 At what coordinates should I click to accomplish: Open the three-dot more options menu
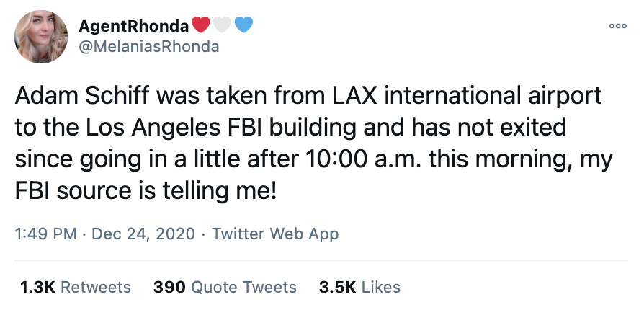tap(618, 26)
